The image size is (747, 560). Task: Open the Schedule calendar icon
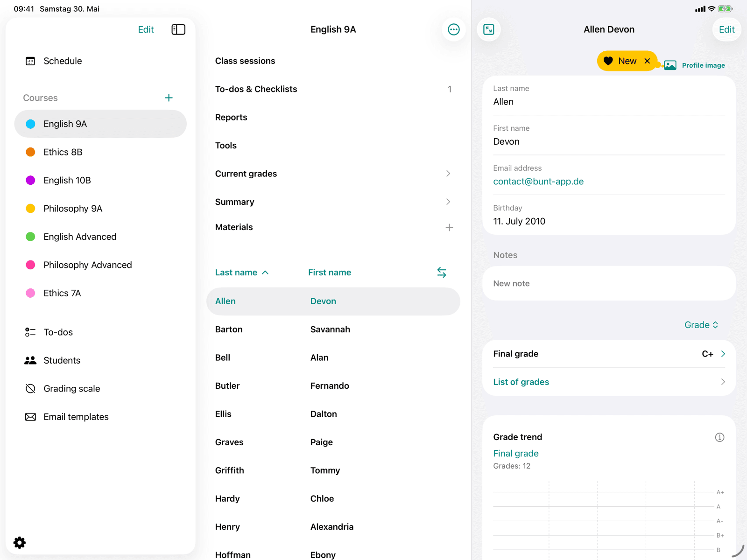[x=30, y=61]
